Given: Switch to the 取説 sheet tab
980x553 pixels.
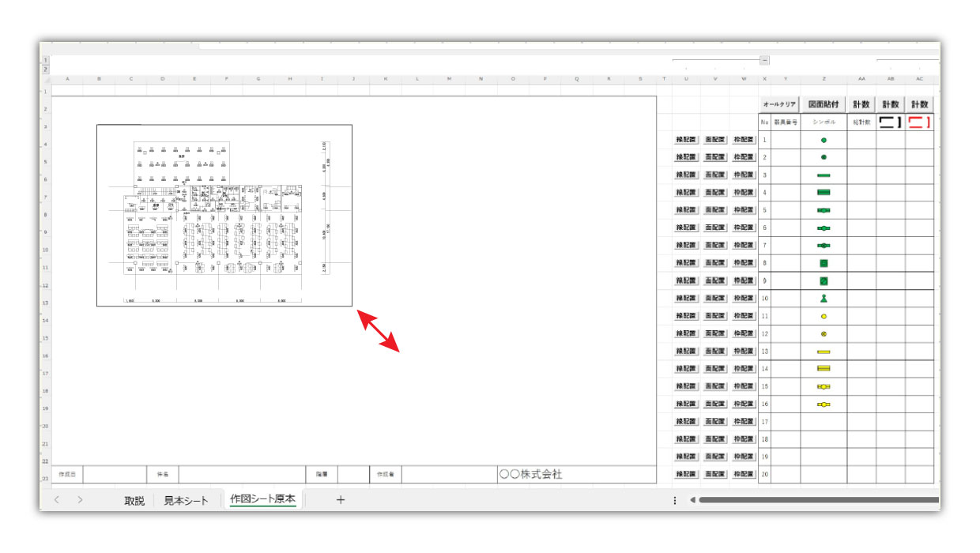Looking at the screenshot, I should [134, 500].
